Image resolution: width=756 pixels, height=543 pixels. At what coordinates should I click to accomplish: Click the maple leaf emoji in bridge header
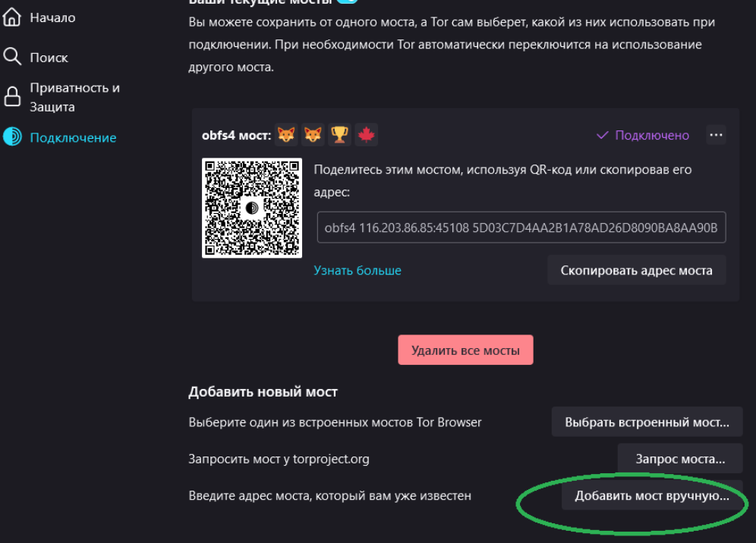point(367,135)
